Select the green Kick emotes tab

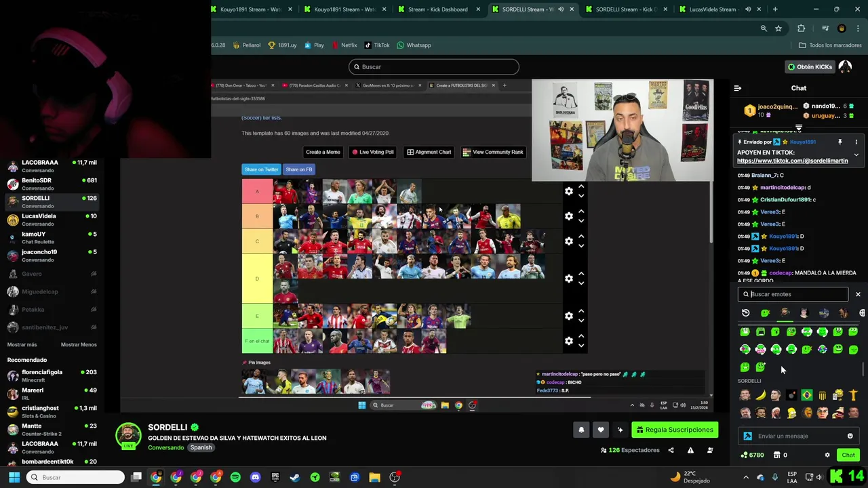765,312
